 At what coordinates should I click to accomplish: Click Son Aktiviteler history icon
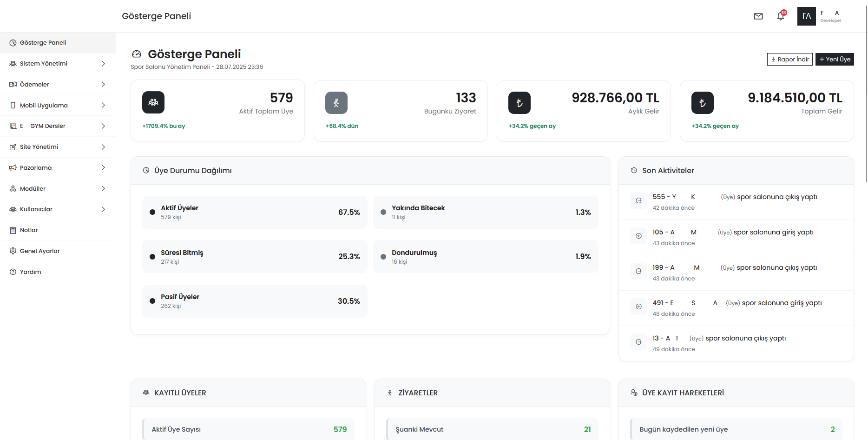634,171
